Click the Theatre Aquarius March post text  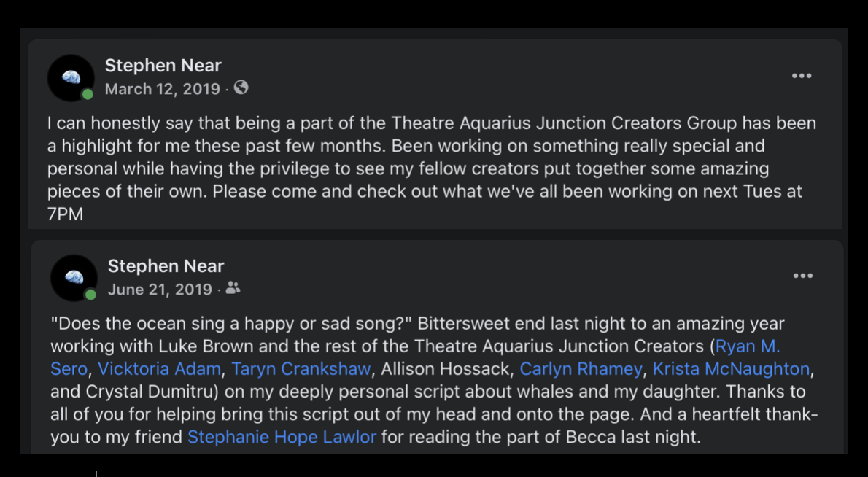(430, 168)
